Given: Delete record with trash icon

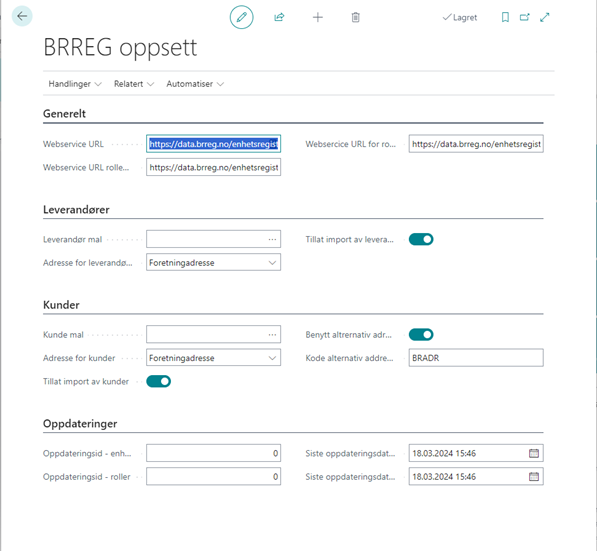Looking at the screenshot, I should click(x=355, y=17).
